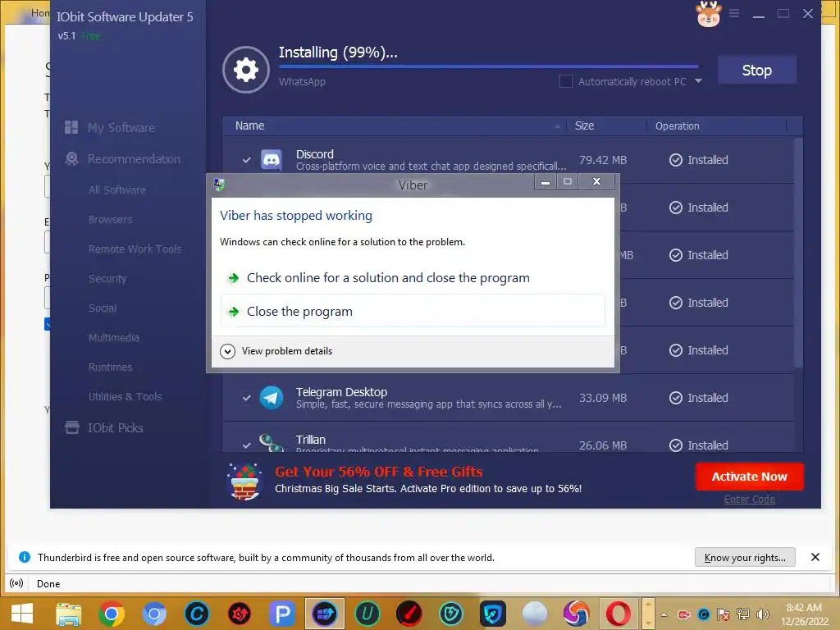Click the software list scrollbar
This screenshot has height=630, width=840.
(x=797, y=252)
